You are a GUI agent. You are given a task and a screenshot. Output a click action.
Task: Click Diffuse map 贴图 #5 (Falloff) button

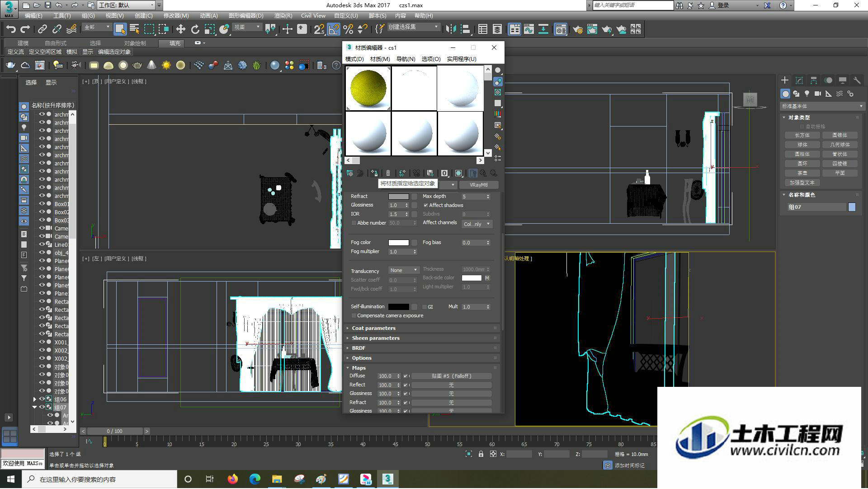[451, 376]
